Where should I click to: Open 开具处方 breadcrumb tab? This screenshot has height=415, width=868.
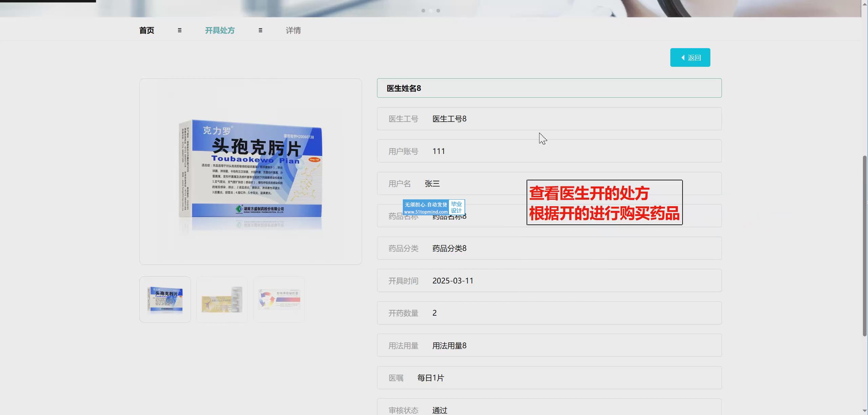[220, 31]
